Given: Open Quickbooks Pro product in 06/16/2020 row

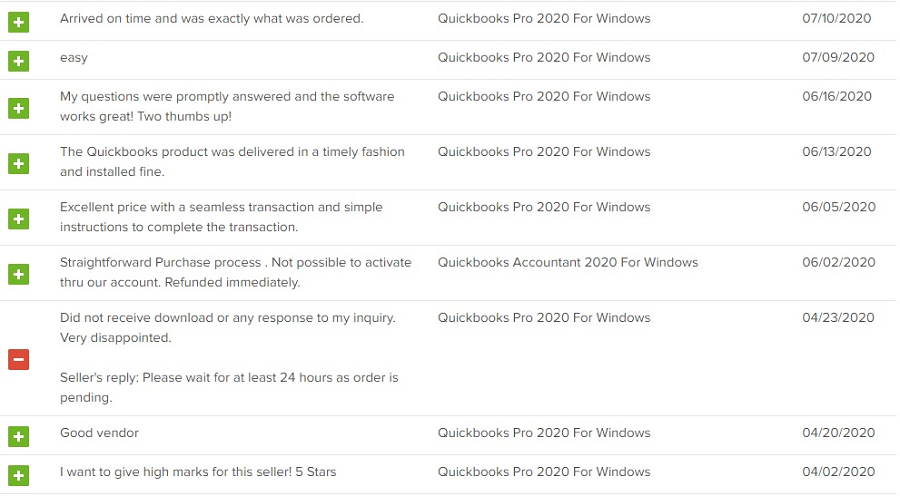Looking at the screenshot, I should (543, 97).
